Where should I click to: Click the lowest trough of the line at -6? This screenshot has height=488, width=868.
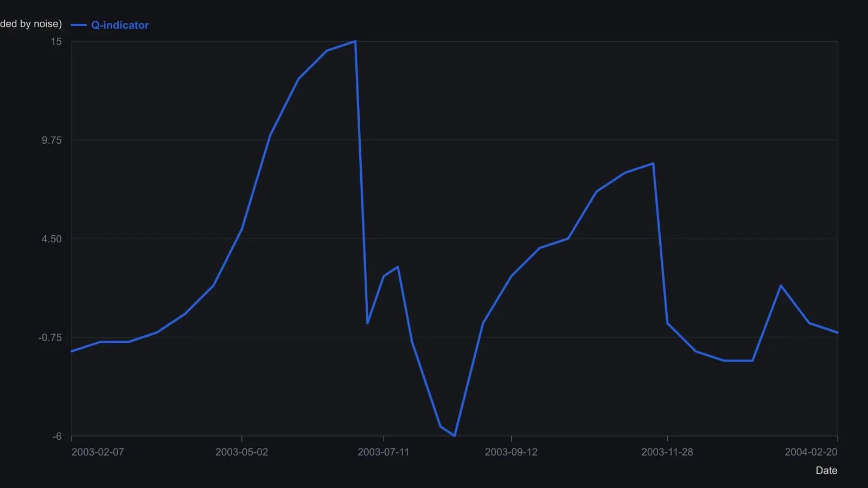pos(455,436)
